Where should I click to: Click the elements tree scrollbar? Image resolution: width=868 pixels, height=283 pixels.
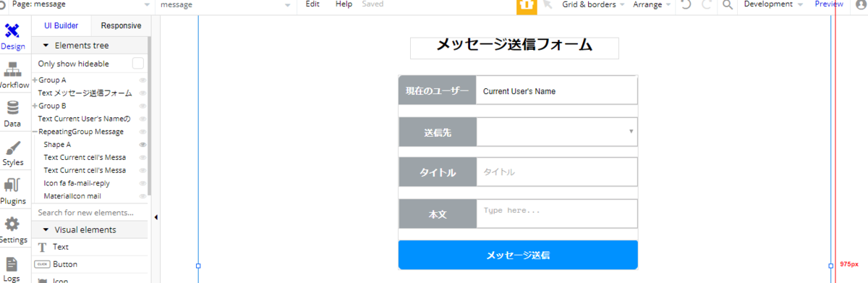pyautogui.click(x=150, y=116)
